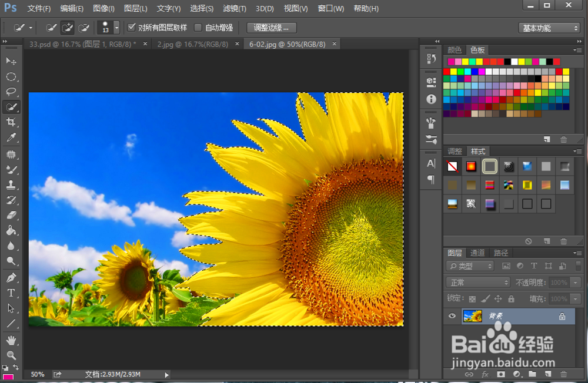Image resolution: width=588 pixels, height=383 pixels.
Task: Select the Blur tool
Action: tap(11, 246)
